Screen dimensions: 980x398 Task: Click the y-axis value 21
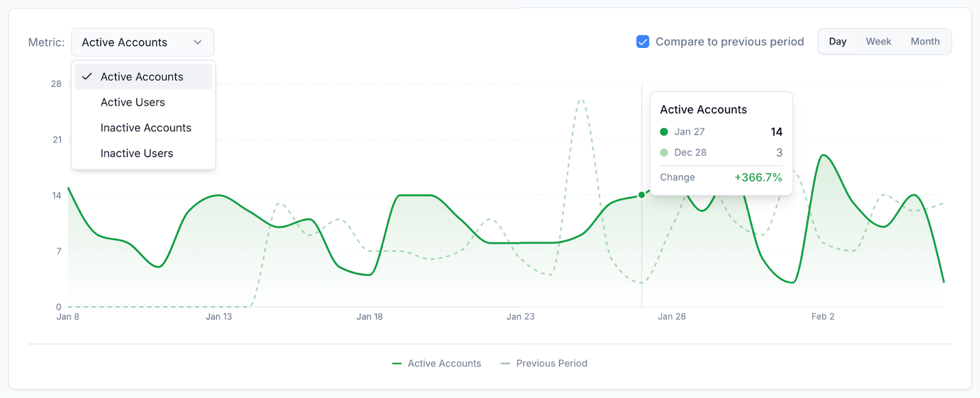pos(57,140)
